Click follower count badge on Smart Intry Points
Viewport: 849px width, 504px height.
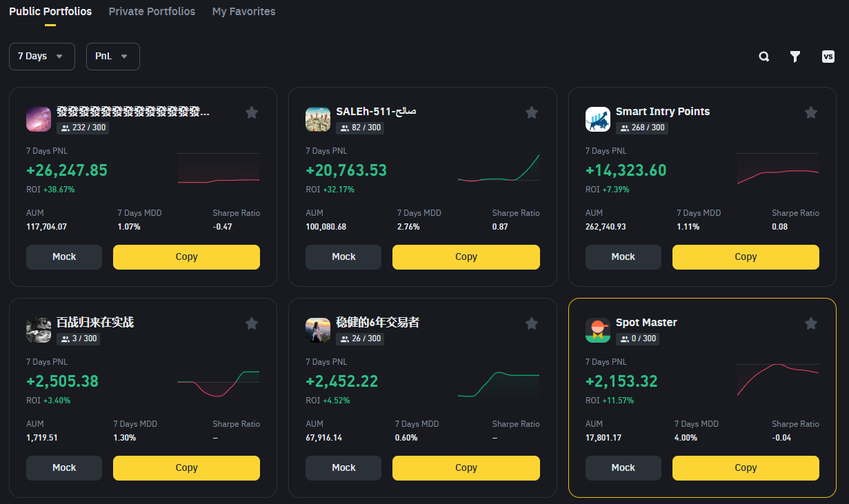[x=642, y=128]
